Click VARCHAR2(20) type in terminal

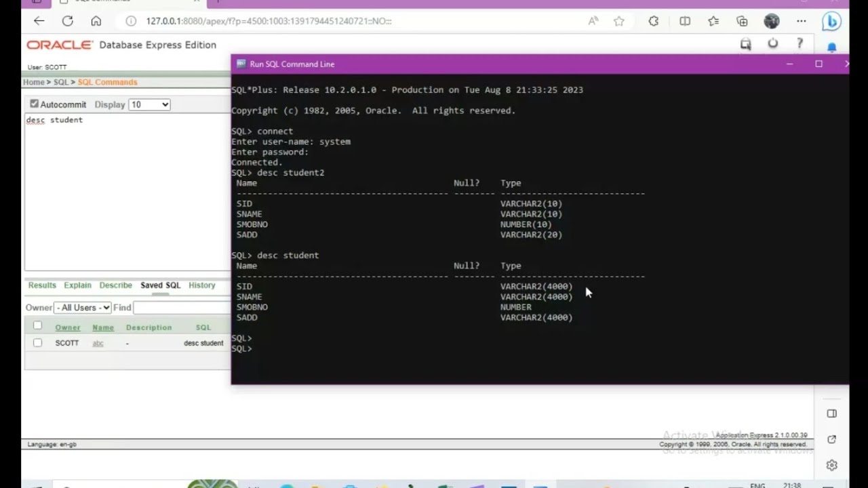point(531,235)
